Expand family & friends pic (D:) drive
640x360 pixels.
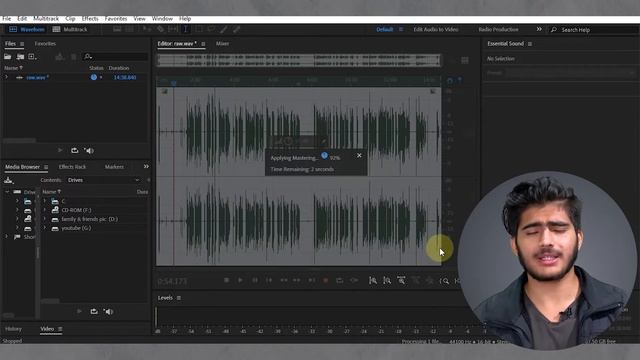point(45,219)
